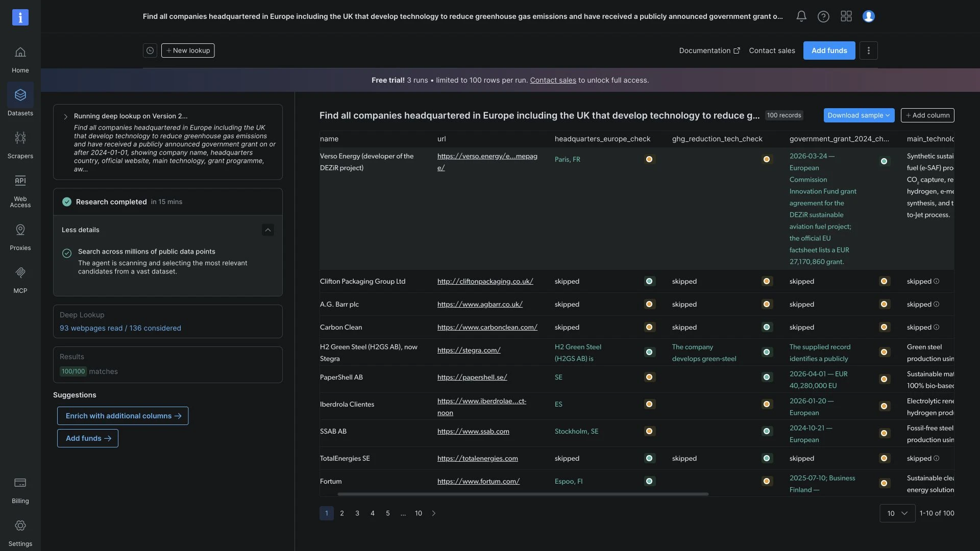The image size is (980, 551).
Task: Click info icon beside skipped in TotalEnergies row
Action: point(936,458)
